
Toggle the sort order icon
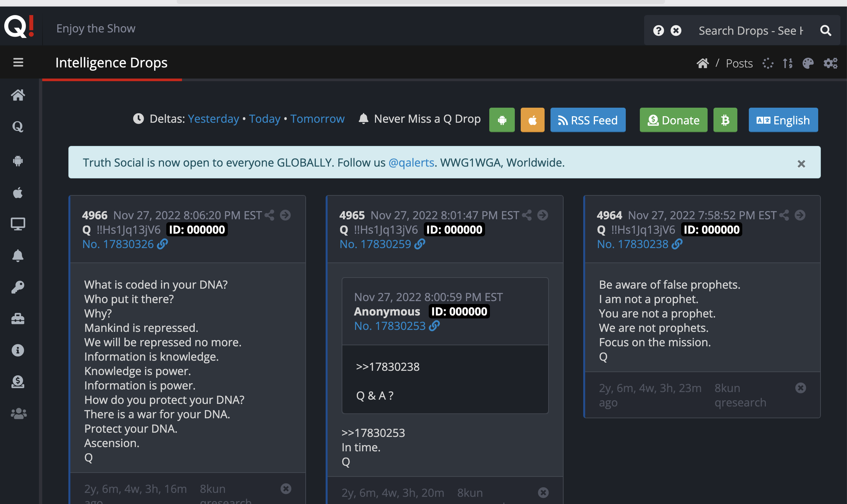(x=787, y=63)
